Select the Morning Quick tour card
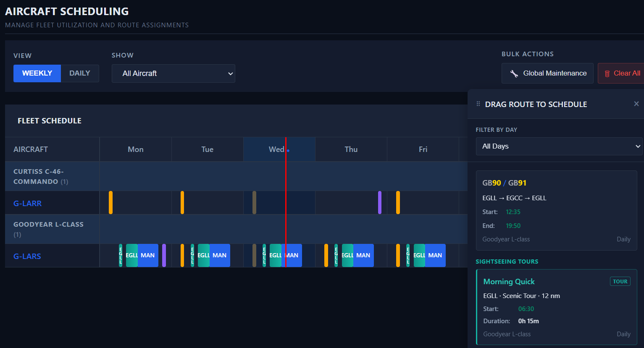Screen dimensions: 644x348 [556, 307]
